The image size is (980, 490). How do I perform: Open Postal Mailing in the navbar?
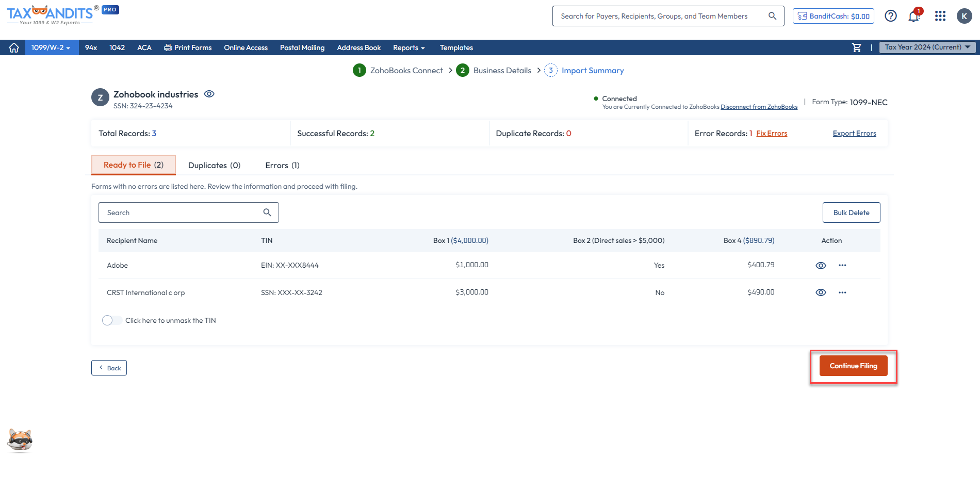pyautogui.click(x=302, y=47)
